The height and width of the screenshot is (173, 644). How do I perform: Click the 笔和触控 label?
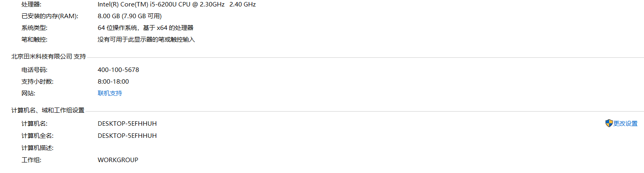34,40
